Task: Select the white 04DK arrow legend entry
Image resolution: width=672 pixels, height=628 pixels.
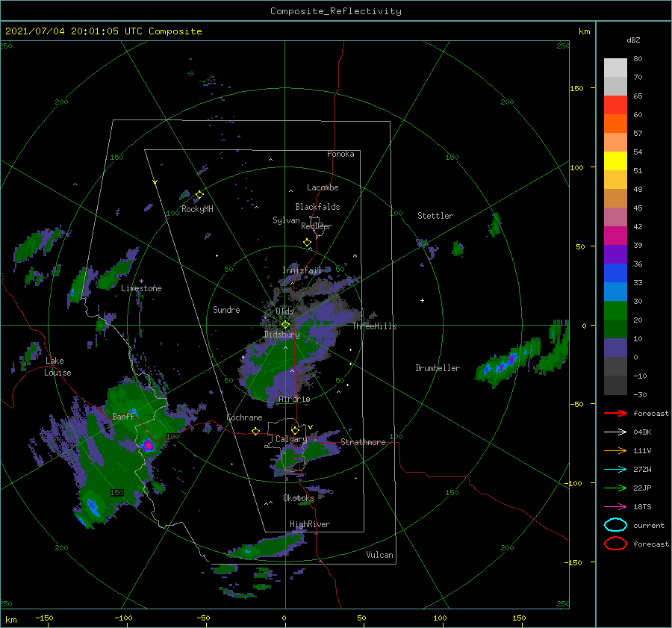Action: 615,432
